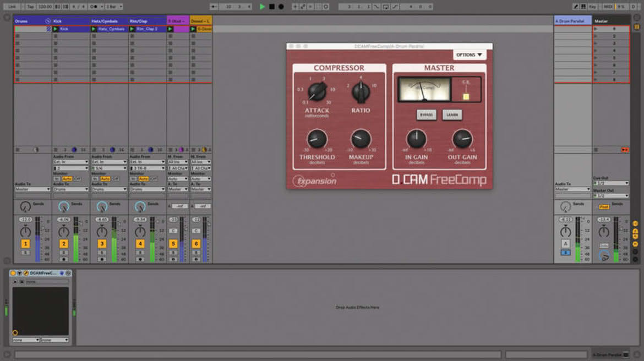Click the Master track pan knob
The height and width of the screenshot is (361, 644).
click(x=604, y=232)
